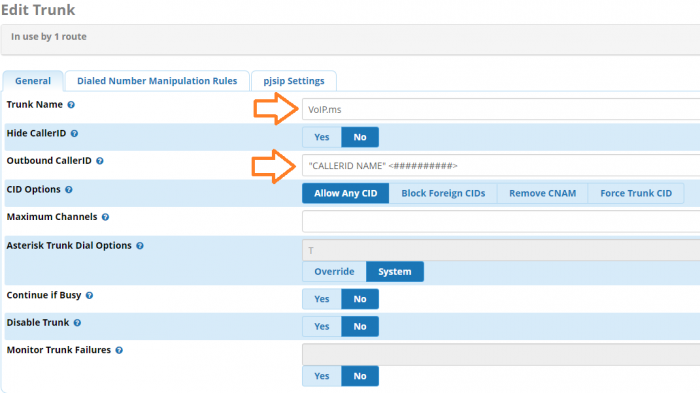700x393 pixels.
Task: Set Hide CallerID to No
Action: (360, 137)
